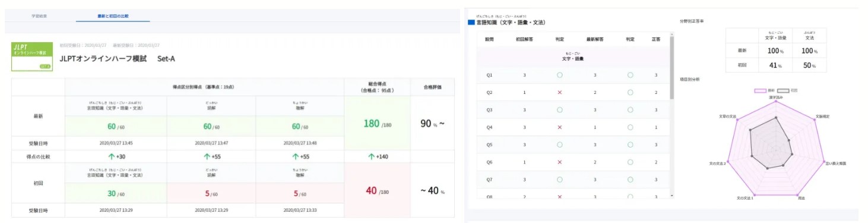Screen dimensions: 868x223
Task: Click the green JLPT Set-A thumbnail
Action: (x=32, y=56)
